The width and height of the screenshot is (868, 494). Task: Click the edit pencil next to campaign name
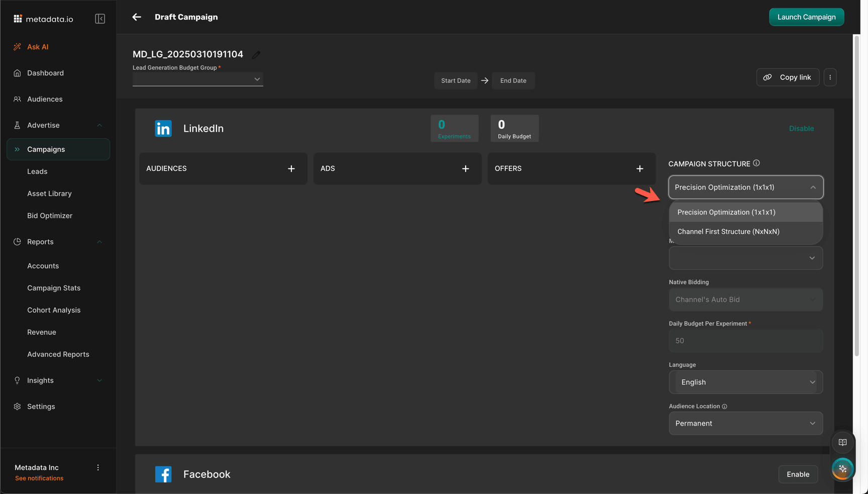click(256, 54)
